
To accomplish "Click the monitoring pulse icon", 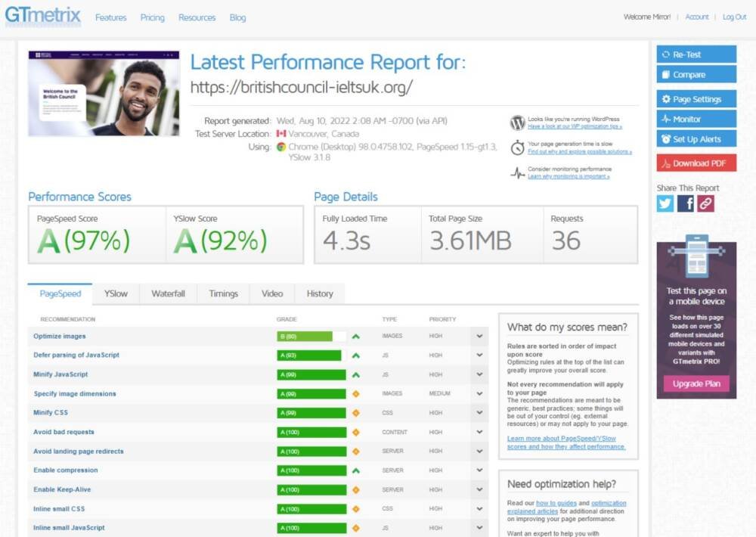I will click(517, 173).
